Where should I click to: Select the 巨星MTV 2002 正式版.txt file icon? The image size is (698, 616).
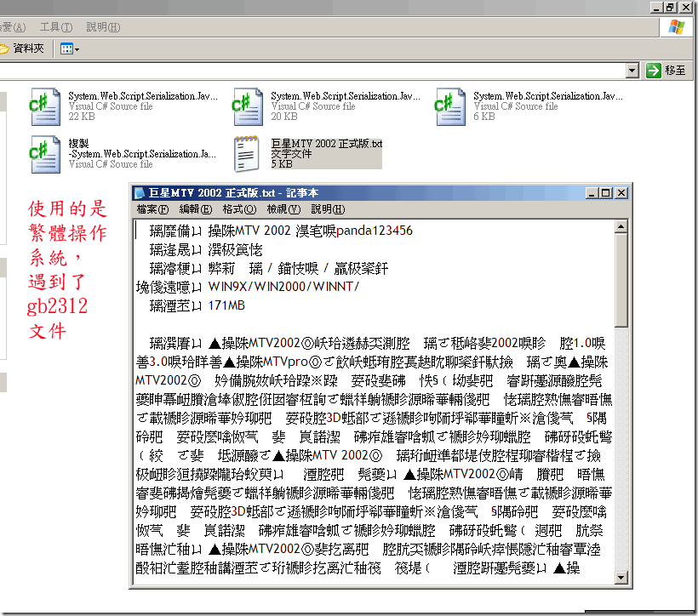pos(249,154)
